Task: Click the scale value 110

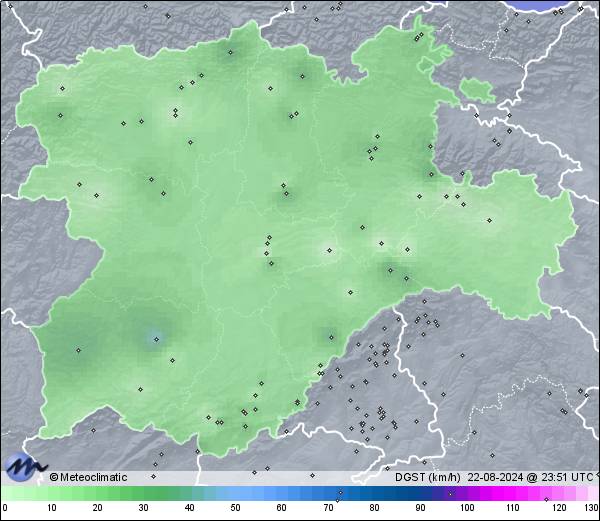Action: 513,508
